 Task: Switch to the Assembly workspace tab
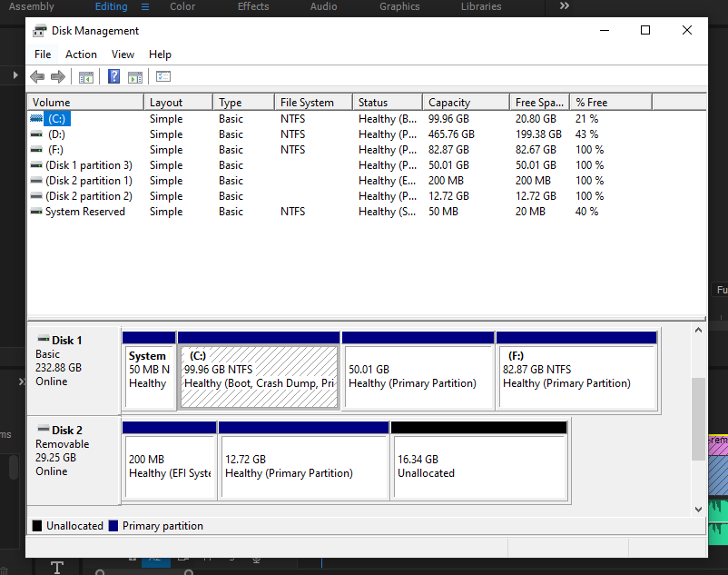[x=31, y=6]
